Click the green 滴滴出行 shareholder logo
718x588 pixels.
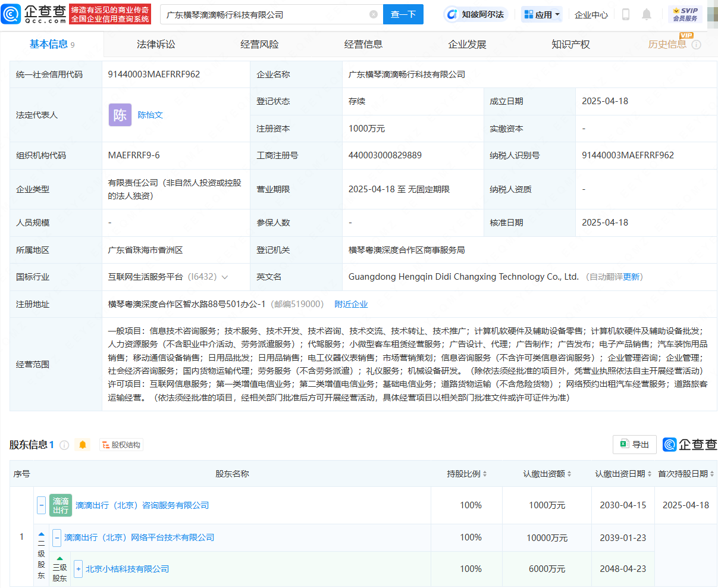click(60, 505)
